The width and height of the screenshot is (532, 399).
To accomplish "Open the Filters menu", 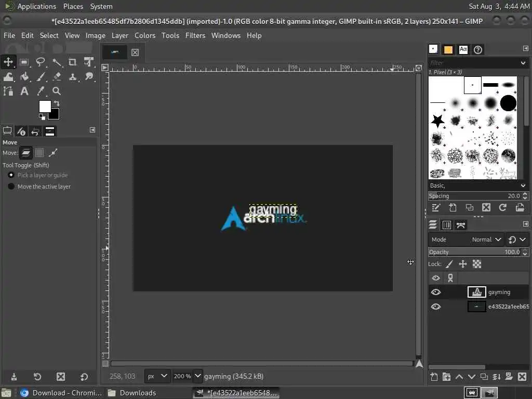I will point(195,35).
